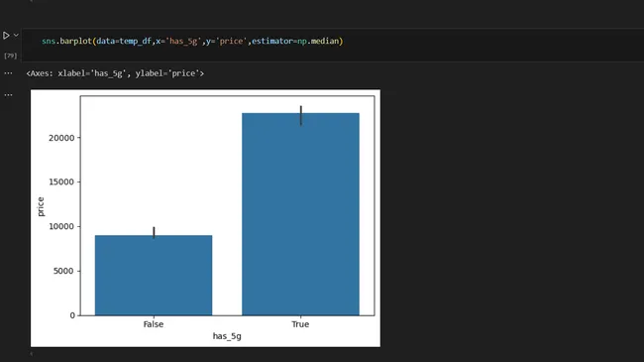Image resolution: width=644 pixels, height=362 pixels.
Task: Click the 5000 y-axis tick label
Action: coord(64,271)
